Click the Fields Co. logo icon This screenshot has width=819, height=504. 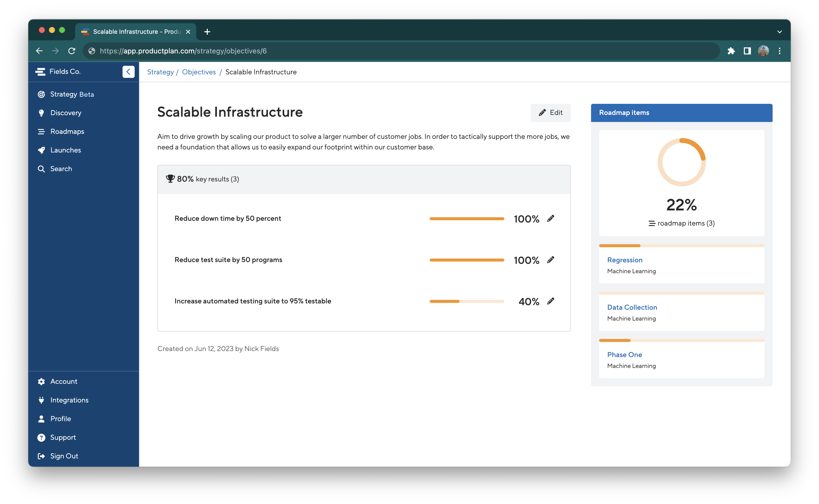pos(41,71)
